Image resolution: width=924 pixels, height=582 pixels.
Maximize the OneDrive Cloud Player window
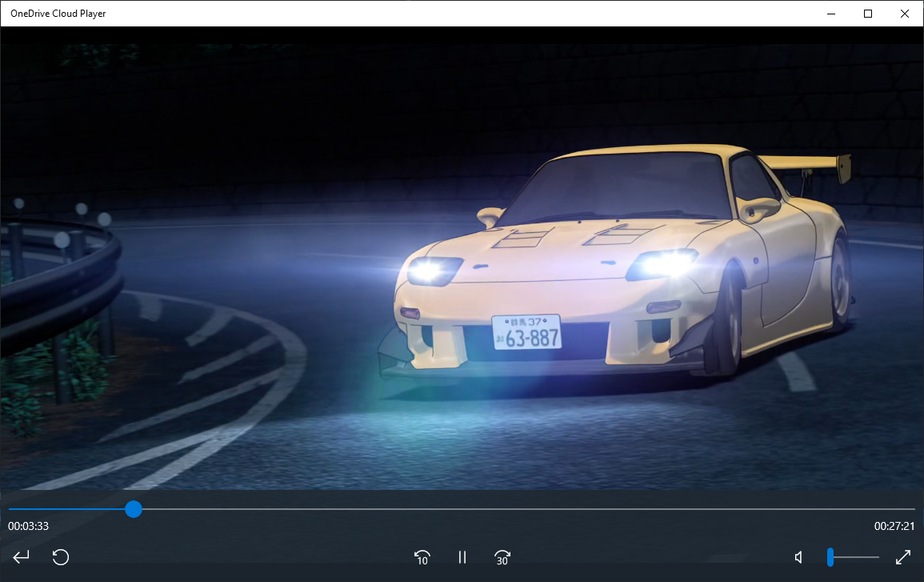[x=868, y=14]
